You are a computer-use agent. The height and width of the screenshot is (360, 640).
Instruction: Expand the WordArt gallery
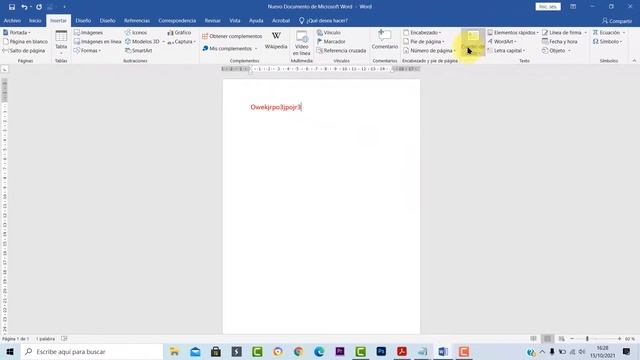point(502,42)
